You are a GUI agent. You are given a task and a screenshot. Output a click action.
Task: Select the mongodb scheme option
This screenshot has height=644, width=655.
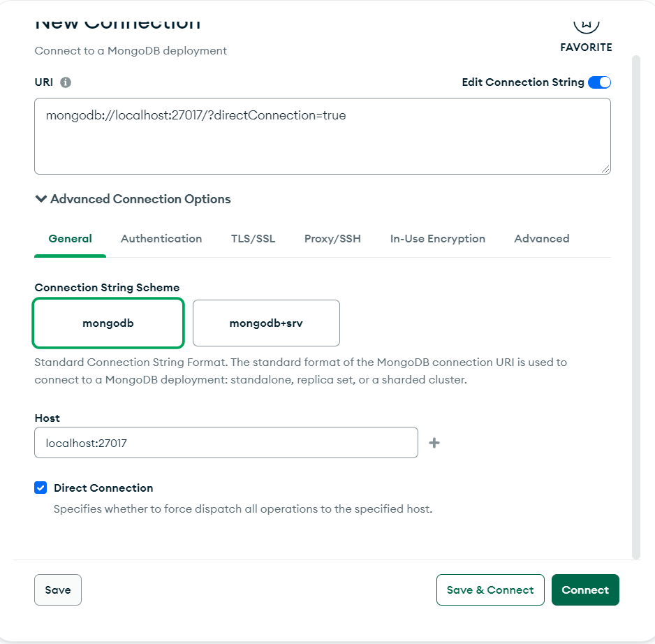tap(108, 323)
